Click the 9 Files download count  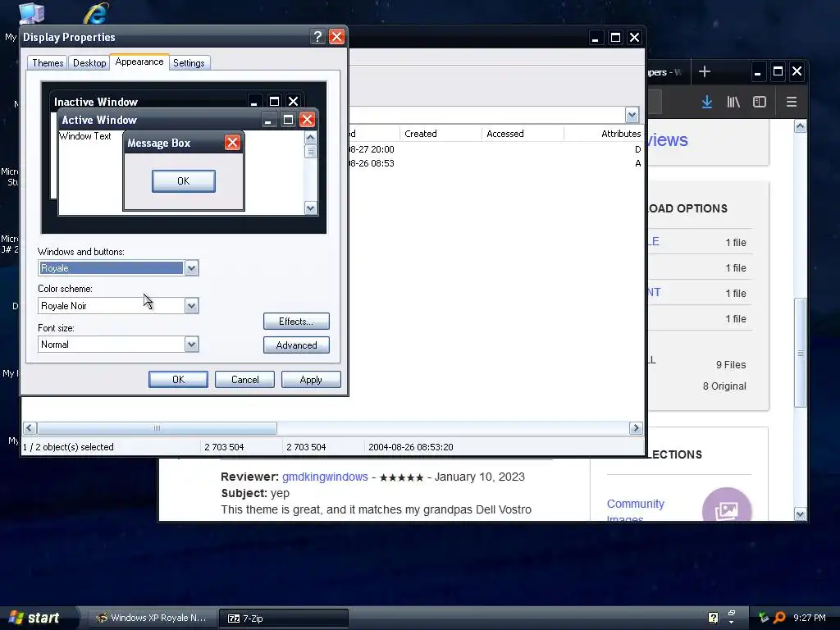731,365
